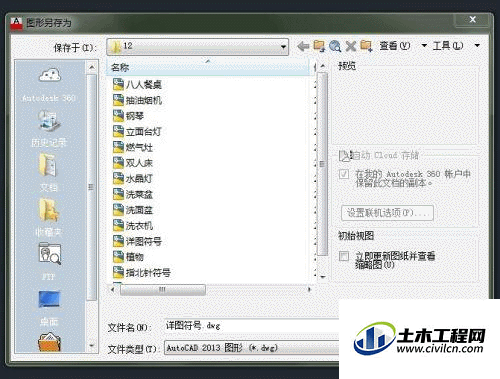Create a new folder icon
The width and height of the screenshot is (500, 379).
coord(366,46)
